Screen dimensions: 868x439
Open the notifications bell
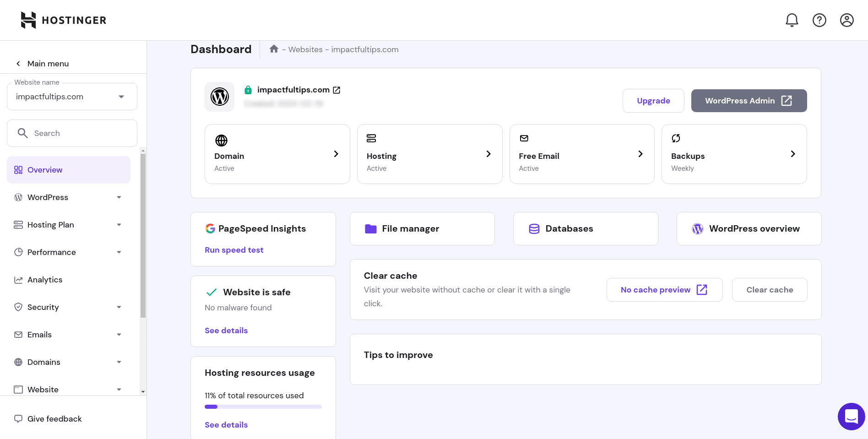792,20
